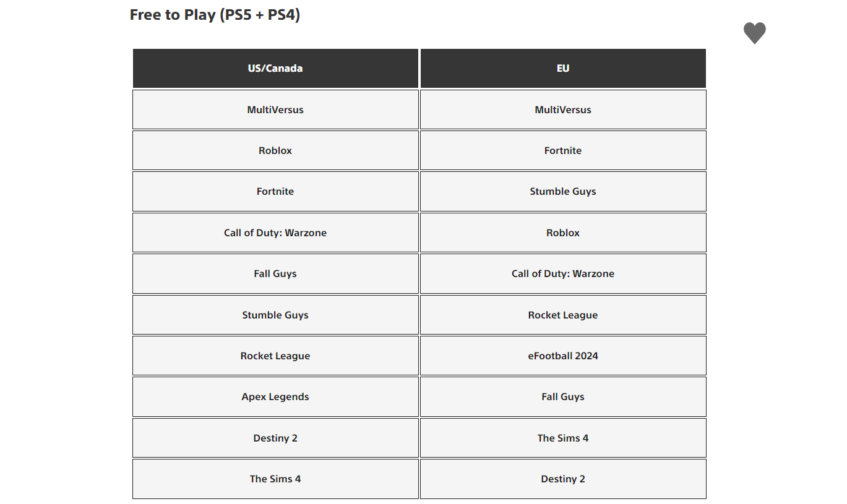Select the EU column header
This screenshot has width=847, height=504.
[x=563, y=68]
